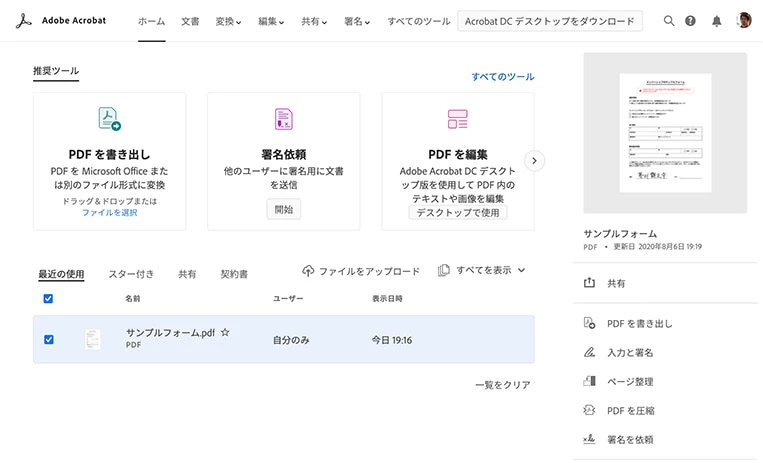Click the PDF を編集 card icon
This screenshot has height=463, width=763.
click(457, 119)
